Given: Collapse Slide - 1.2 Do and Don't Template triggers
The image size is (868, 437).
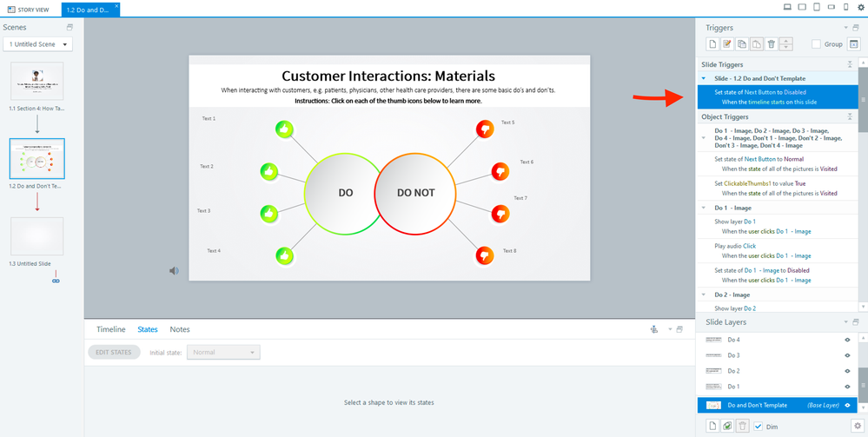Looking at the screenshot, I should coord(704,79).
